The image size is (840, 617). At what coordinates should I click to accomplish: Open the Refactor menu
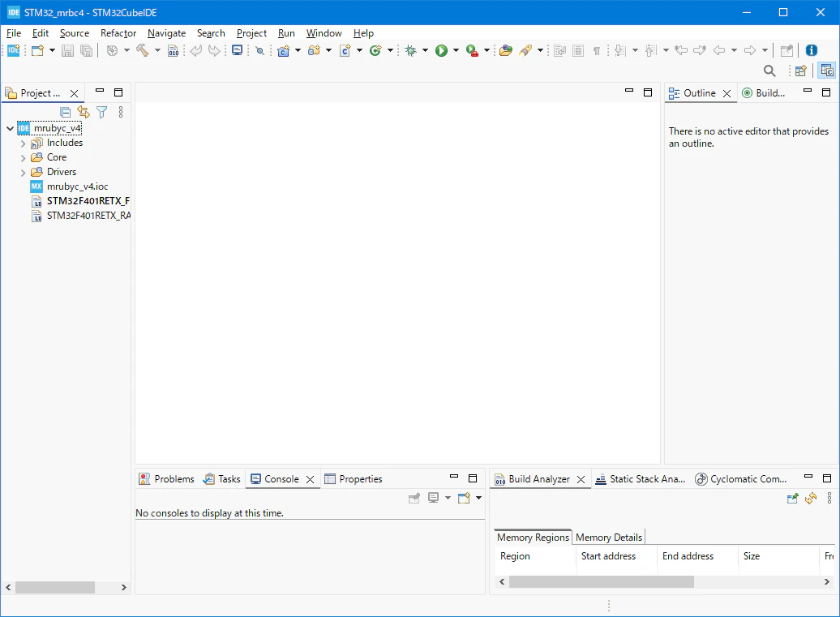click(x=118, y=33)
